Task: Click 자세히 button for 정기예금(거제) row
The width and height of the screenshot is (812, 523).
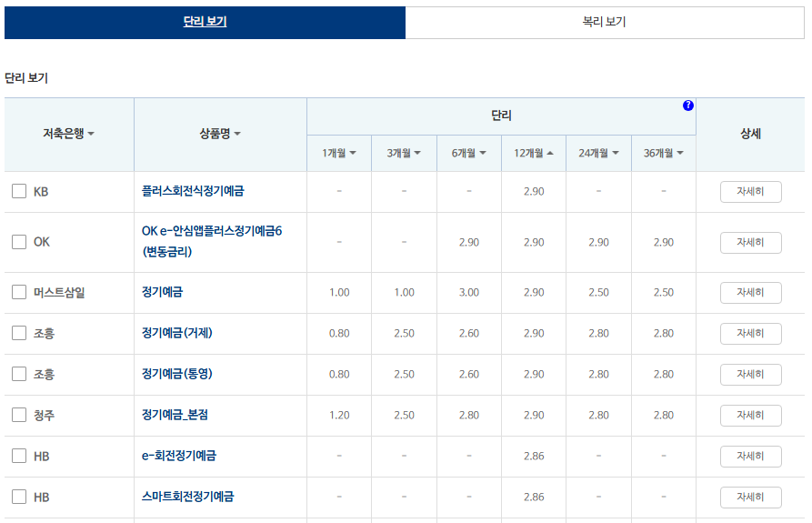Action: coord(750,334)
